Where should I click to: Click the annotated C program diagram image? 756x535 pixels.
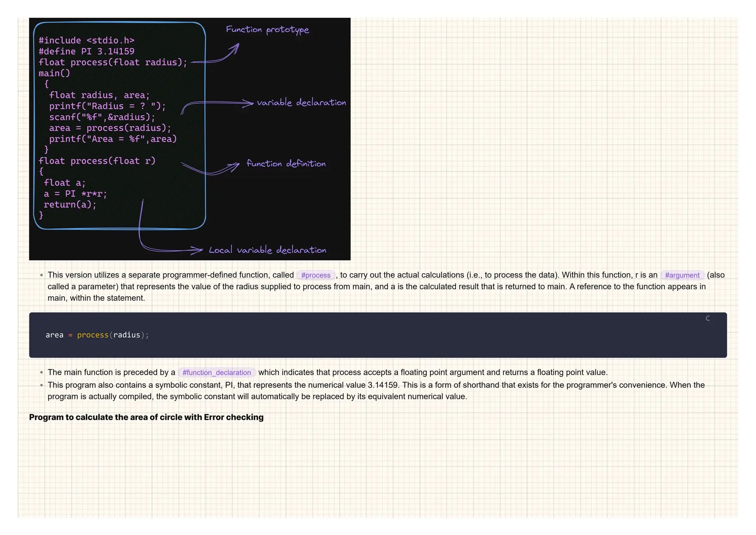tap(190, 139)
